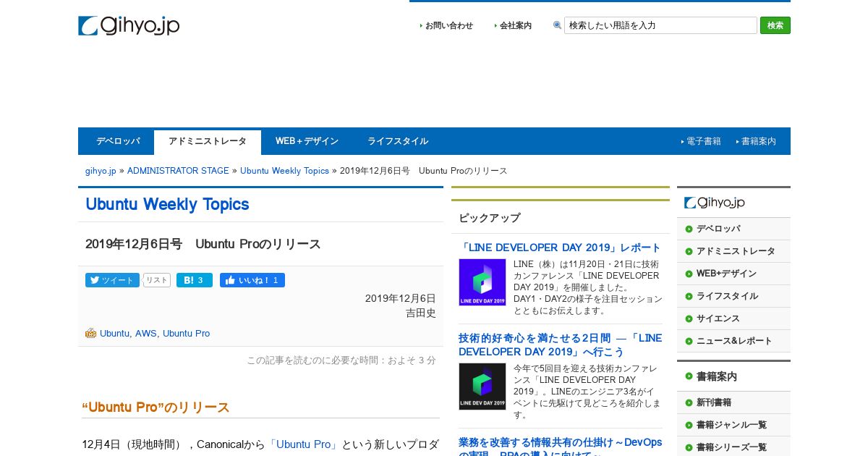Open ライフスタイル in the right sidebar
The width and height of the screenshot is (868, 456).
pyautogui.click(x=733, y=296)
